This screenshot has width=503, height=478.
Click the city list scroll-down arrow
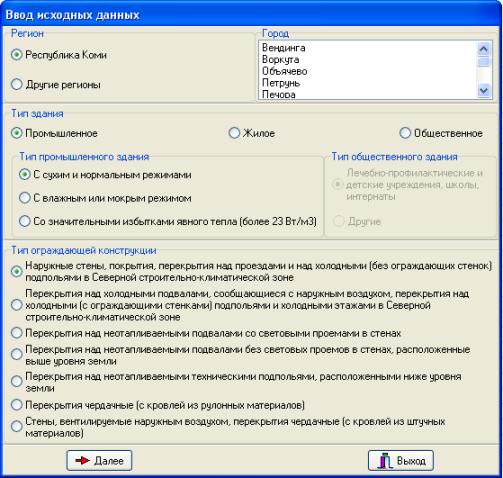pos(484,90)
